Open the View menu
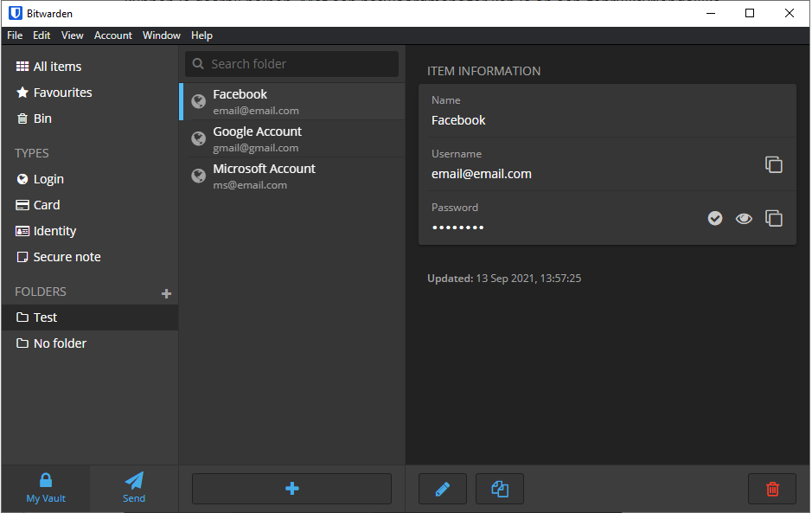 (x=72, y=35)
